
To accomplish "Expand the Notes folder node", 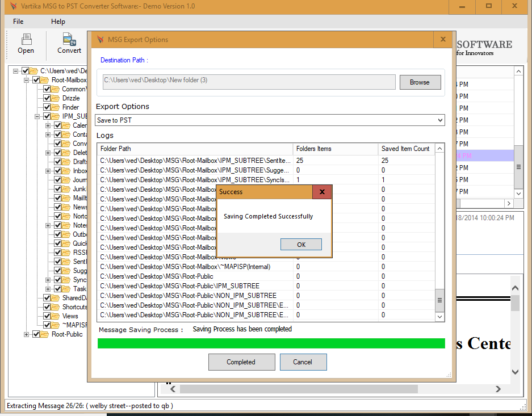I will point(48,225).
